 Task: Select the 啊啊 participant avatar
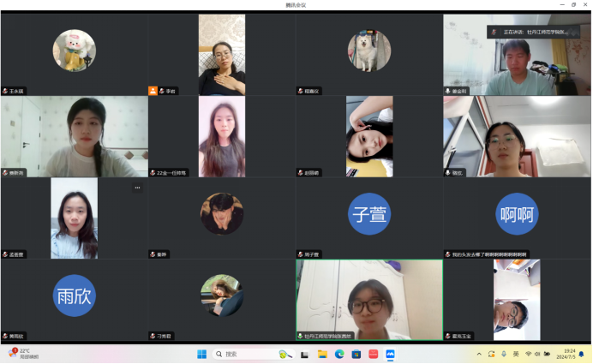pyautogui.click(x=517, y=213)
